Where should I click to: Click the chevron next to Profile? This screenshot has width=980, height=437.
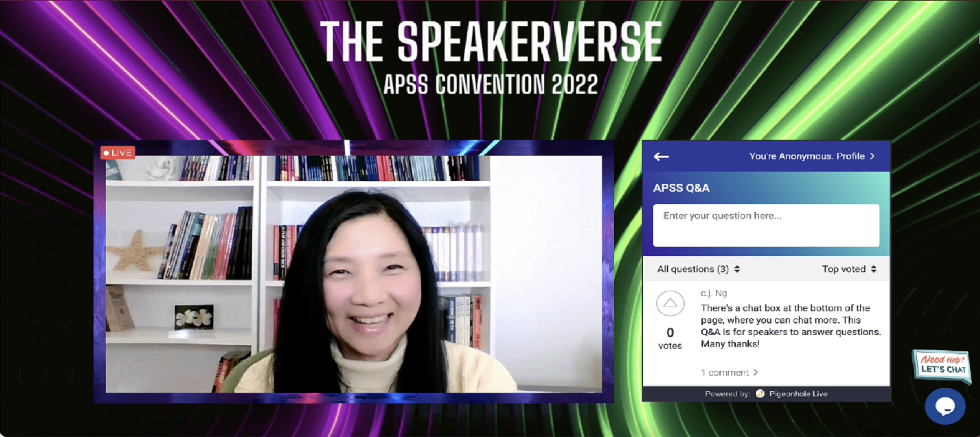tap(873, 156)
